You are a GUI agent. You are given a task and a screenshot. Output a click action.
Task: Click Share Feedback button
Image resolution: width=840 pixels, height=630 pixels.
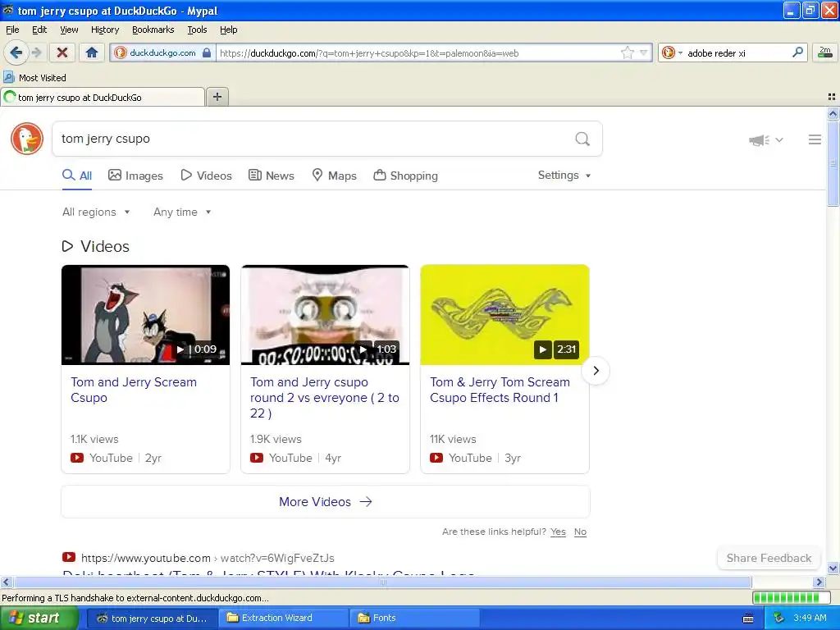pos(769,558)
